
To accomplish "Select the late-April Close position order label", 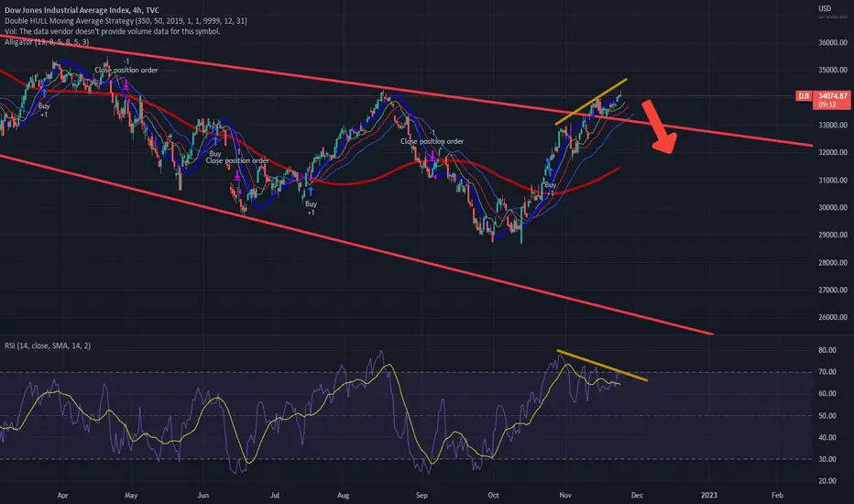I will coord(126,70).
